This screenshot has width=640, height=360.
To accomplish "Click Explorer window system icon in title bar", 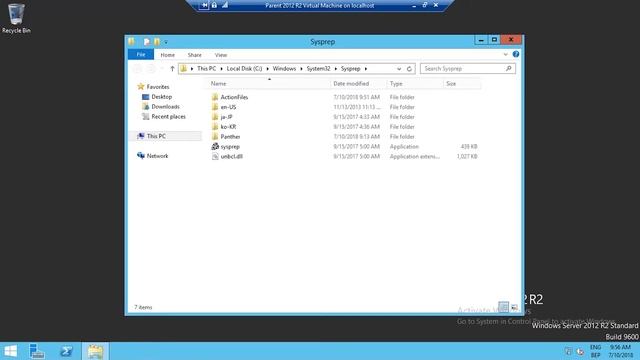I will click(x=131, y=41).
